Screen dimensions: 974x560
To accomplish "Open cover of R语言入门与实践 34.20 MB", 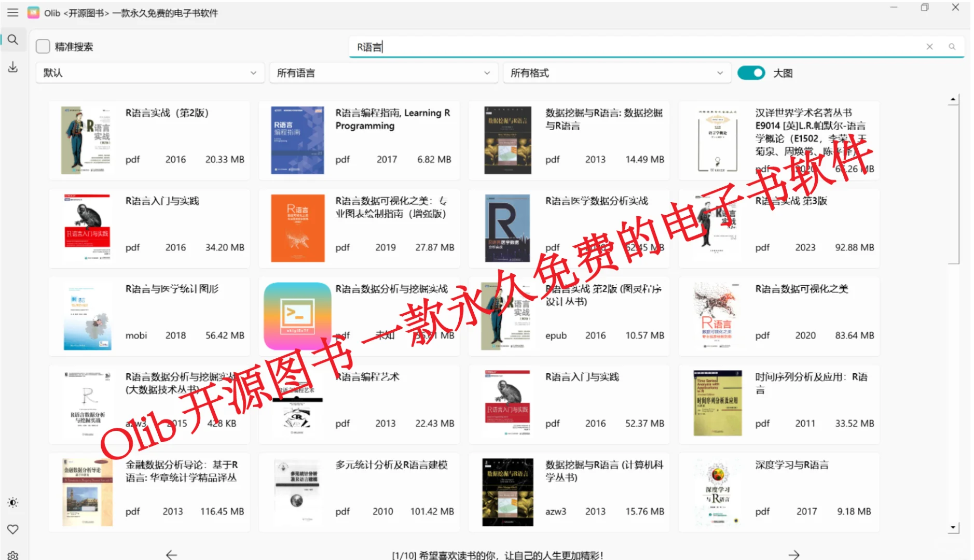I will [87, 228].
